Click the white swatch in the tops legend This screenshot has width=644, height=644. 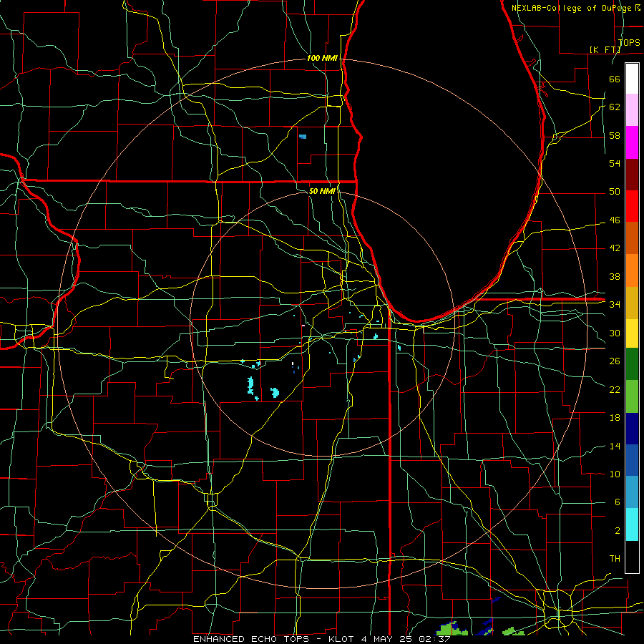click(x=632, y=79)
